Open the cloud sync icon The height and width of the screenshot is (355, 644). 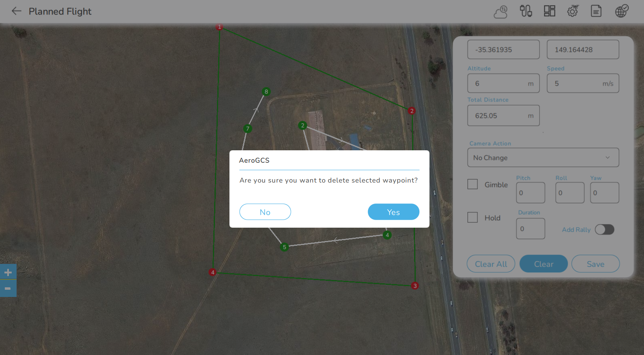point(501,11)
